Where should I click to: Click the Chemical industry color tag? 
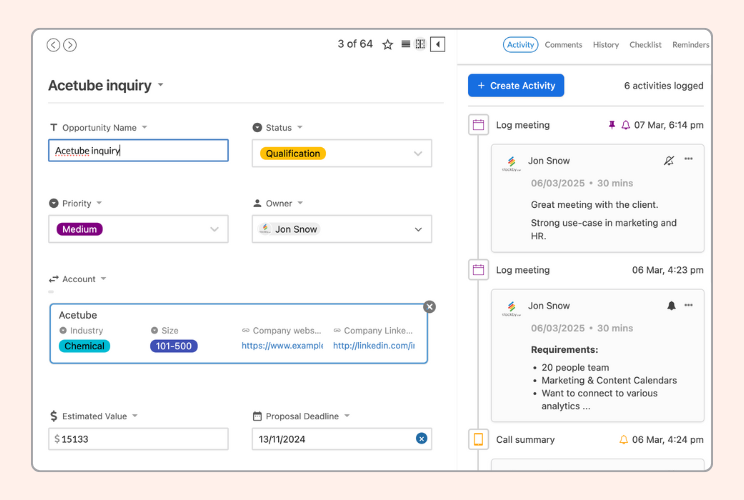84,346
